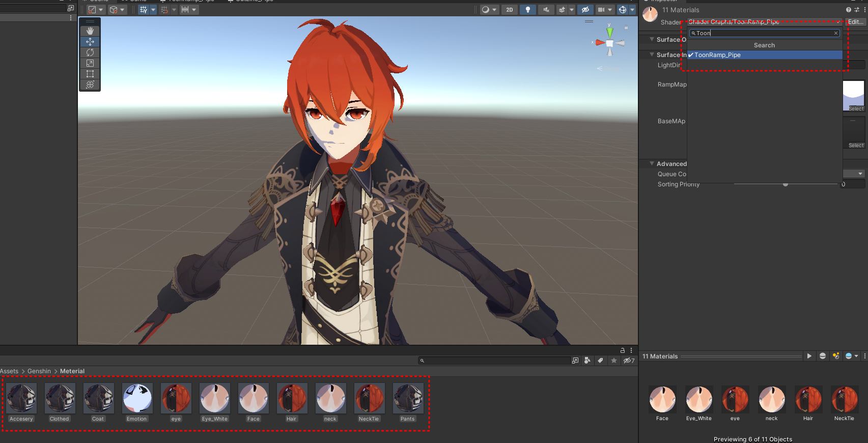
Task: Open Inspector help icon
Action: tap(848, 10)
